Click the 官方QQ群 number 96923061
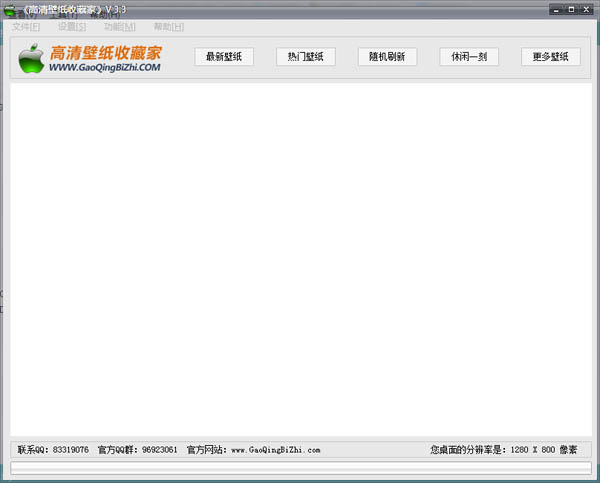 pos(159,450)
